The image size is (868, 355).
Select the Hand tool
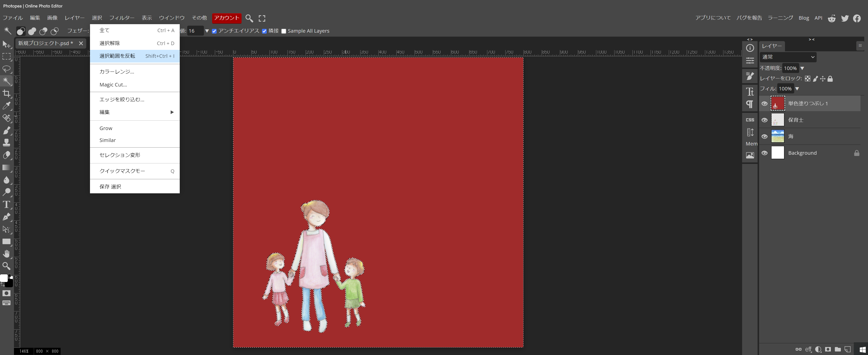tap(6, 254)
